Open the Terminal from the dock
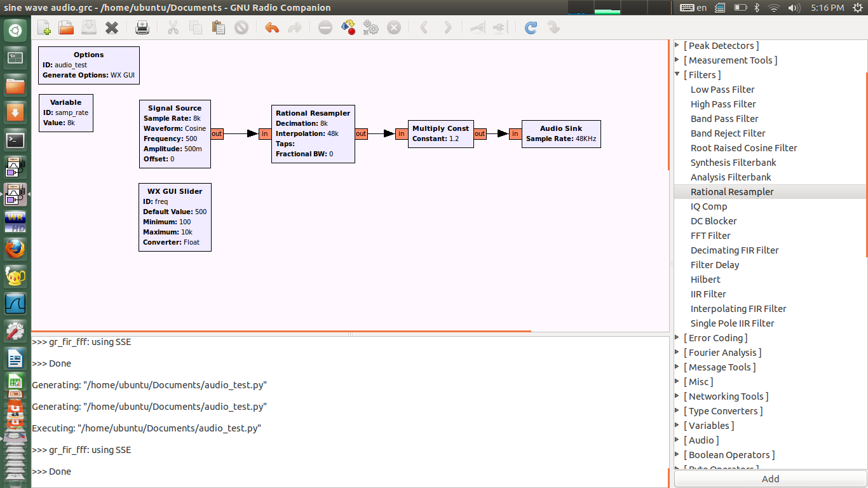 [x=15, y=140]
